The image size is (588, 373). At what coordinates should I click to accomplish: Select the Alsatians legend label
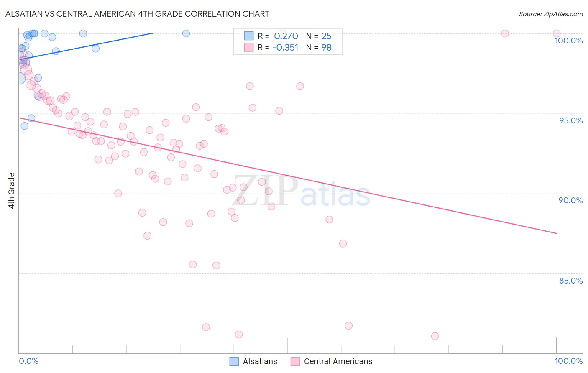[x=260, y=361]
